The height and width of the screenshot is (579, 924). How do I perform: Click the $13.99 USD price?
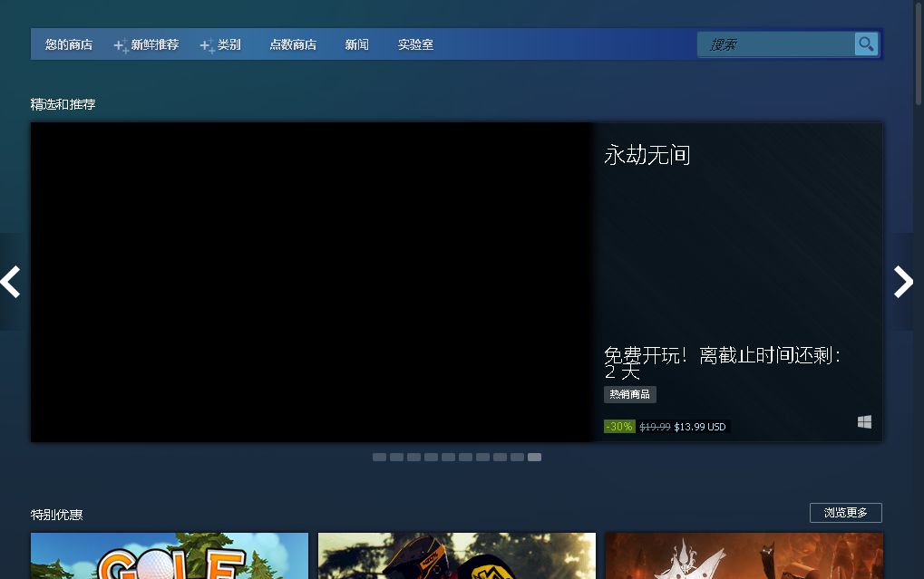coord(699,427)
